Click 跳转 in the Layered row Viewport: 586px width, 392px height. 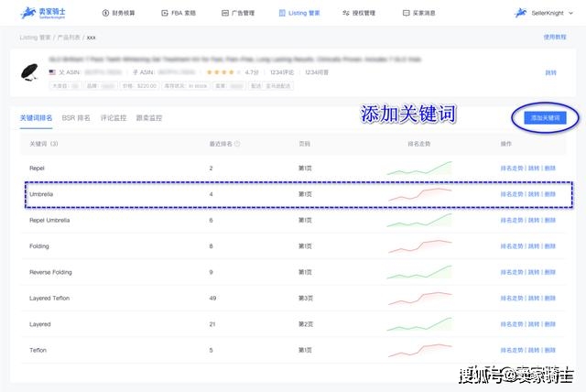coord(534,324)
